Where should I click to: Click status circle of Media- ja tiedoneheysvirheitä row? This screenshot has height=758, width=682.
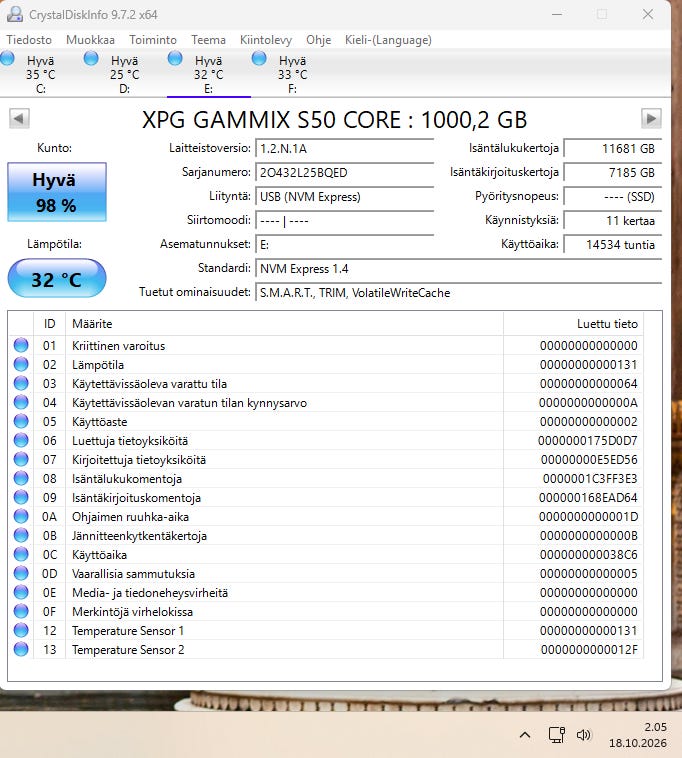(x=21, y=592)
